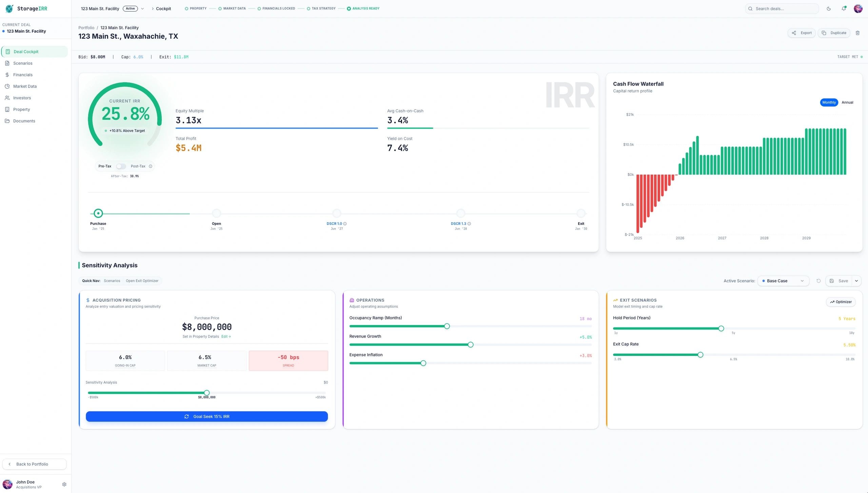Expand the deal selector chevron beside Active
This screenshot has height=493, width=868.
click(142, 9)
